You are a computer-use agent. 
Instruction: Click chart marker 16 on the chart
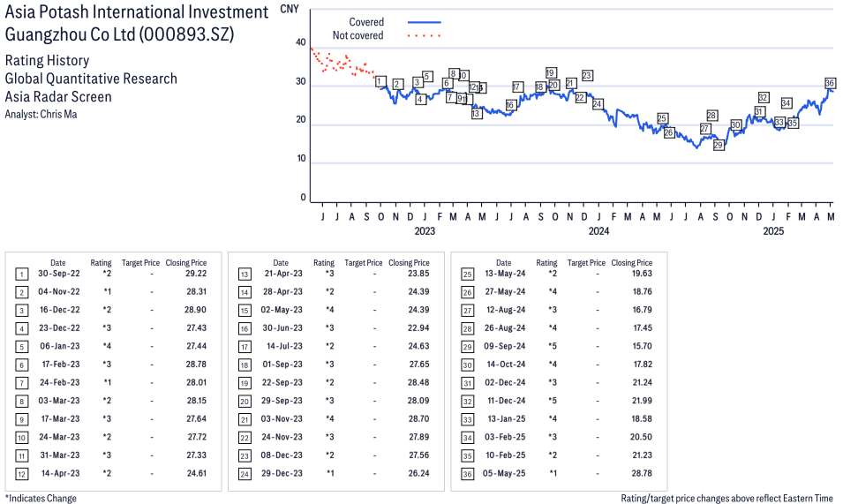tap(510, 105)
